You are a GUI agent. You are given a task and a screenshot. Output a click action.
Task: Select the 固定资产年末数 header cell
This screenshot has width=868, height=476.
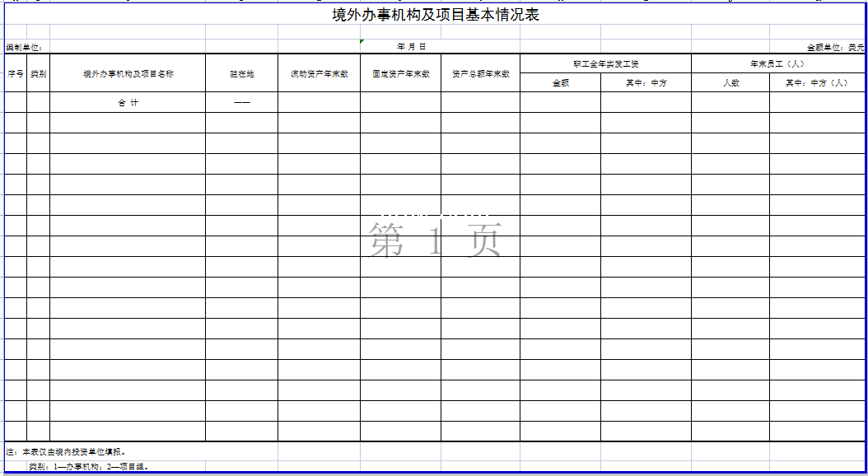pos(400,73)
